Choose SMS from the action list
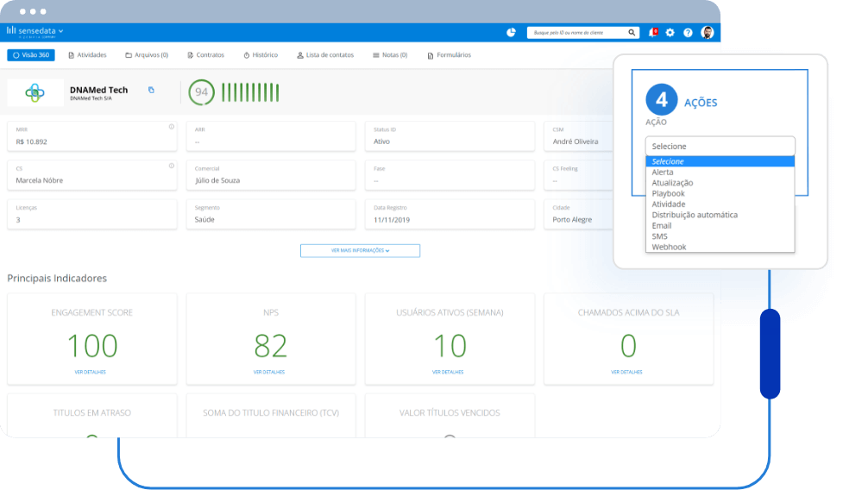Viewport: 868px width, 490px height. tap(720, 236)
